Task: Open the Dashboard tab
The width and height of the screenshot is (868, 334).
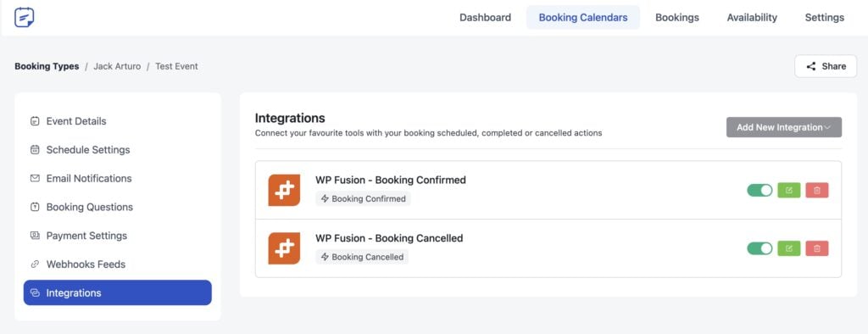Action: (485, 17)
